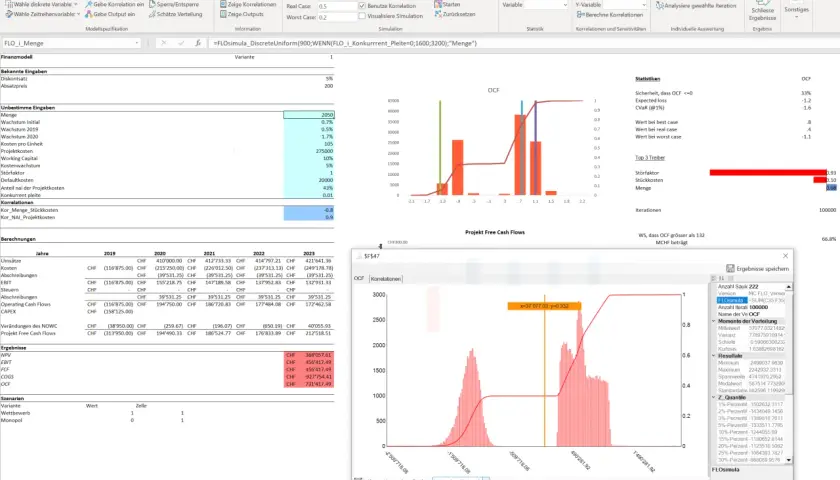Viewport: 840px width, 480px height.
Task: Switch to the Korrelationen tab in dialog
Action: click(386, 279)
